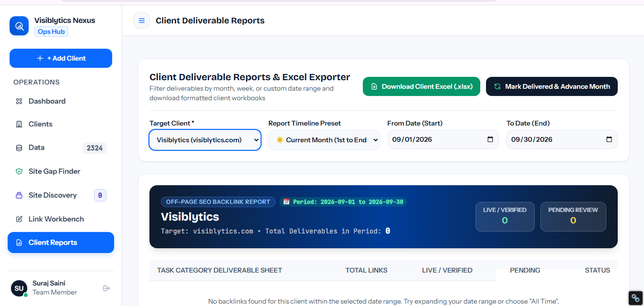Click the TASK CATEGORY DELIVERABLE SHEET column header

click(220, 270)
